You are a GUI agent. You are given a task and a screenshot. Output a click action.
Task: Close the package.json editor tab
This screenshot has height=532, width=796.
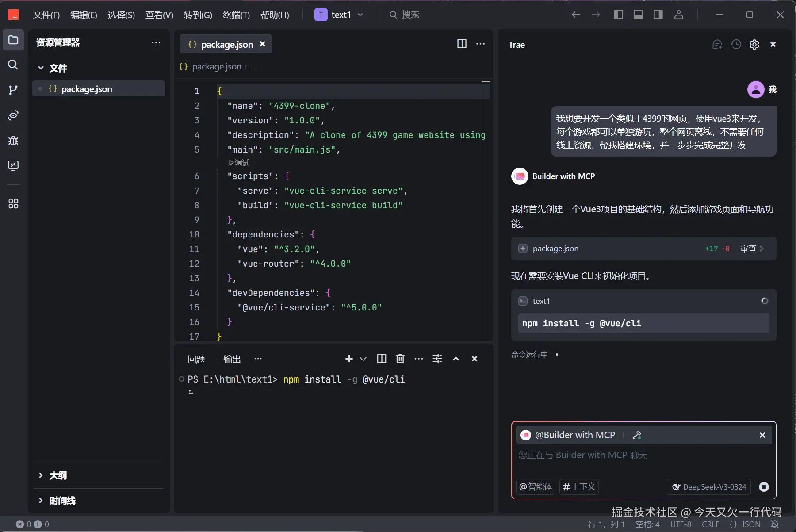(x=262, y=44)
